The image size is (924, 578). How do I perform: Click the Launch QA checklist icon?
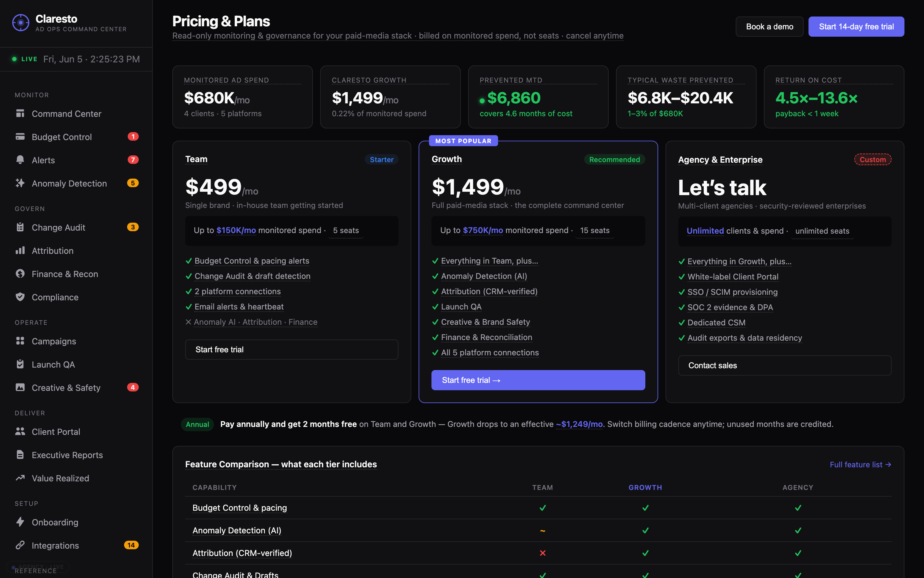(x=20, y=364)
